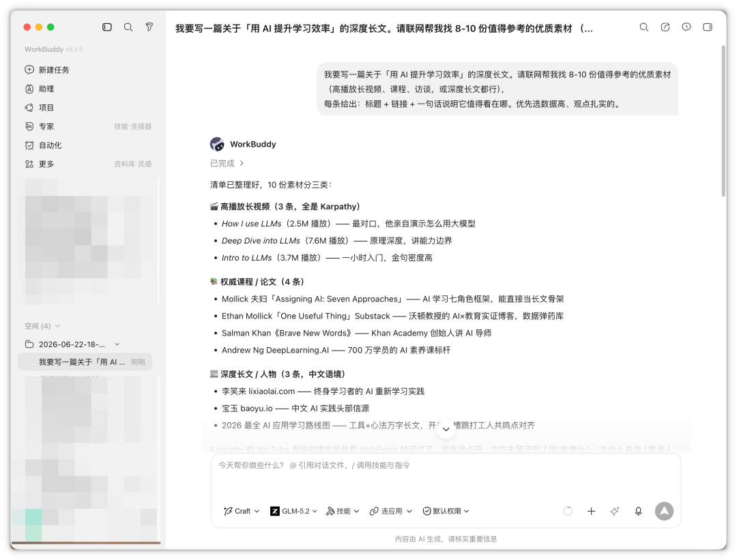Click 宝玉 baoyu.io entry
This screenshot has height=560, width=737.
point(295,409)
